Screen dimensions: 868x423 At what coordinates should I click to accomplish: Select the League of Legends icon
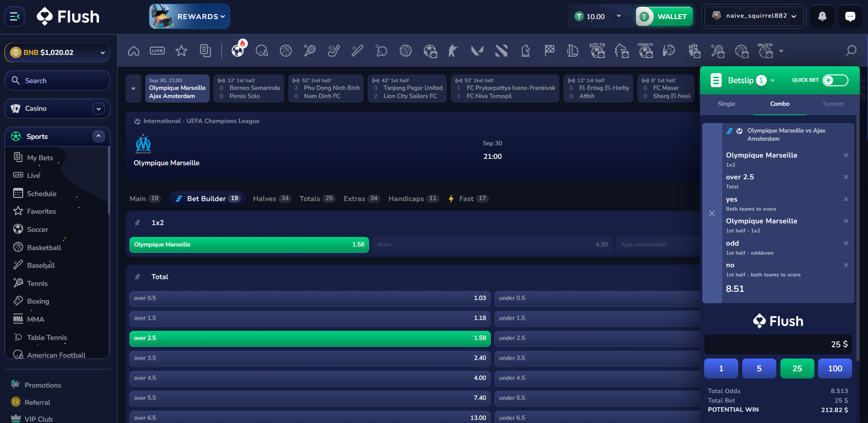pyautogui.click(x=573, y=51)
